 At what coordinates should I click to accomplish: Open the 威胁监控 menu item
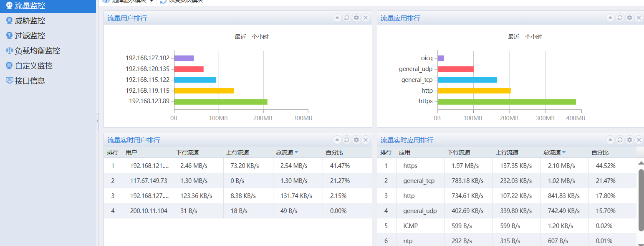click(x=48, y=20)
